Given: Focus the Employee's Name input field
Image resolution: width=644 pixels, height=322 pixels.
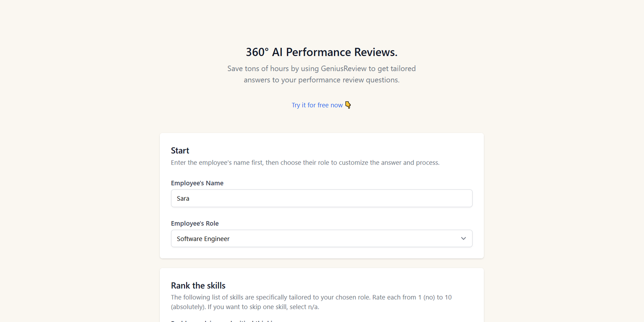Looking at the screenshot, I should point(321,198).
